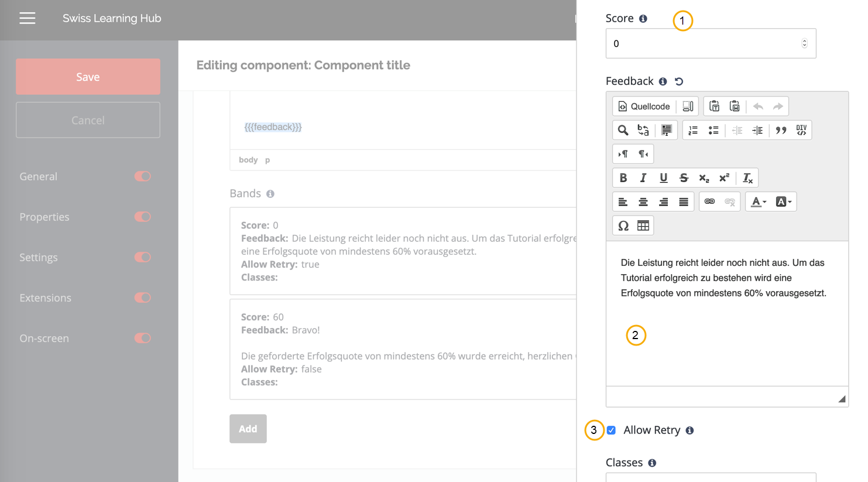Viewport: 868px width, 482px height.
Task: Align text right
Action: 663,202
